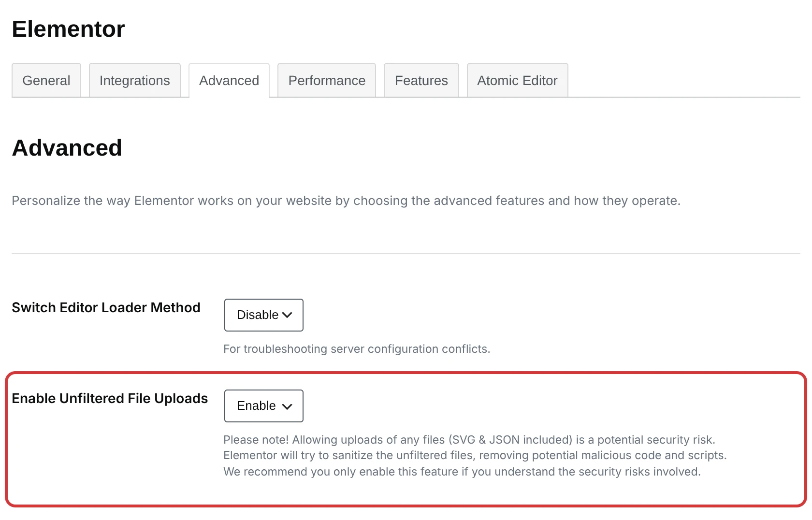Click the 'Switch Editor Loader Method' label

(106, 307)
